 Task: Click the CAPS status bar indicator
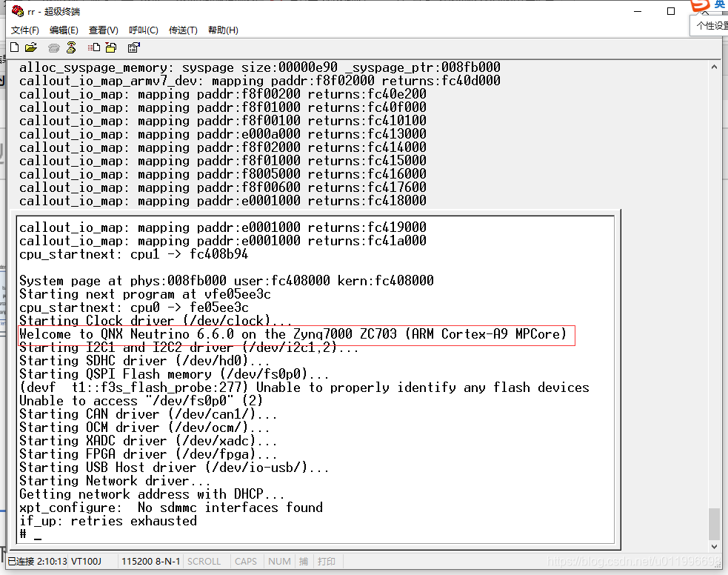[x=246, y=561]
